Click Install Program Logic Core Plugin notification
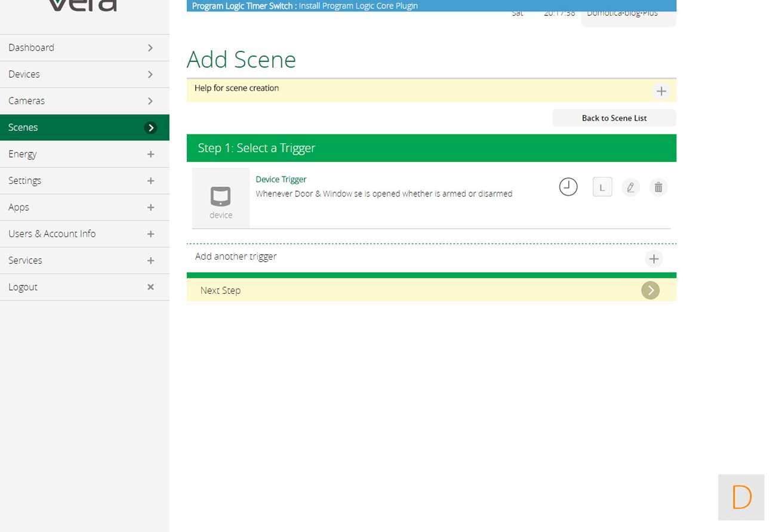 coord(358,6)
